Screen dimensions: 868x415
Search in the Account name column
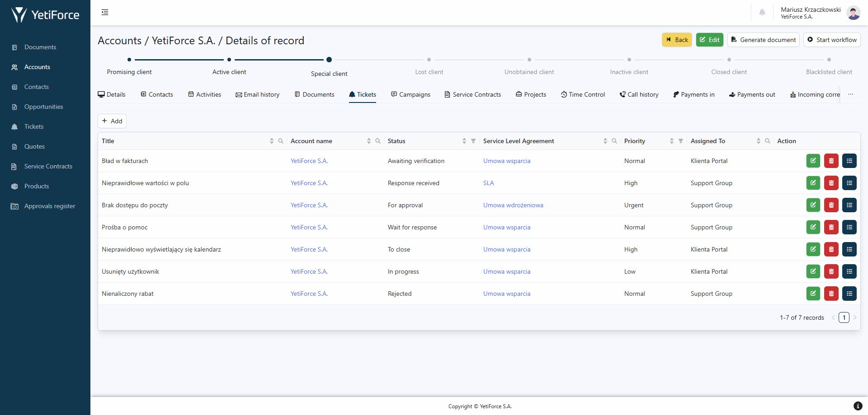[378, 141]
